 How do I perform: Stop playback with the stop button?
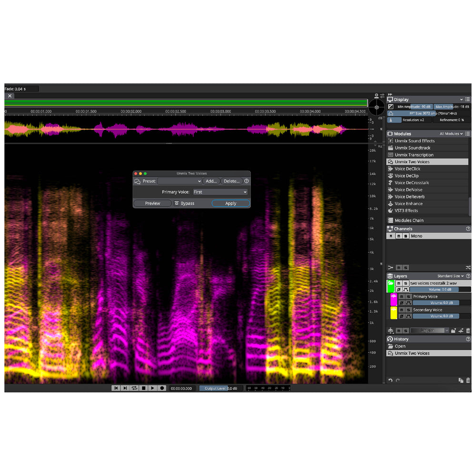(x=144, y=388)
